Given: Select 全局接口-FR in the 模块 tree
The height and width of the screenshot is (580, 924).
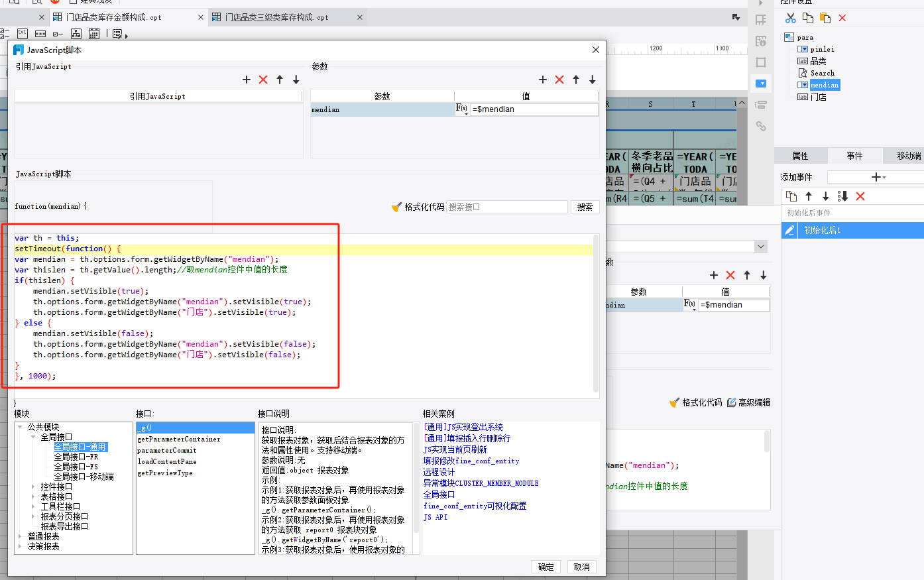Looking at the screenshot, I should coord(76,457).
